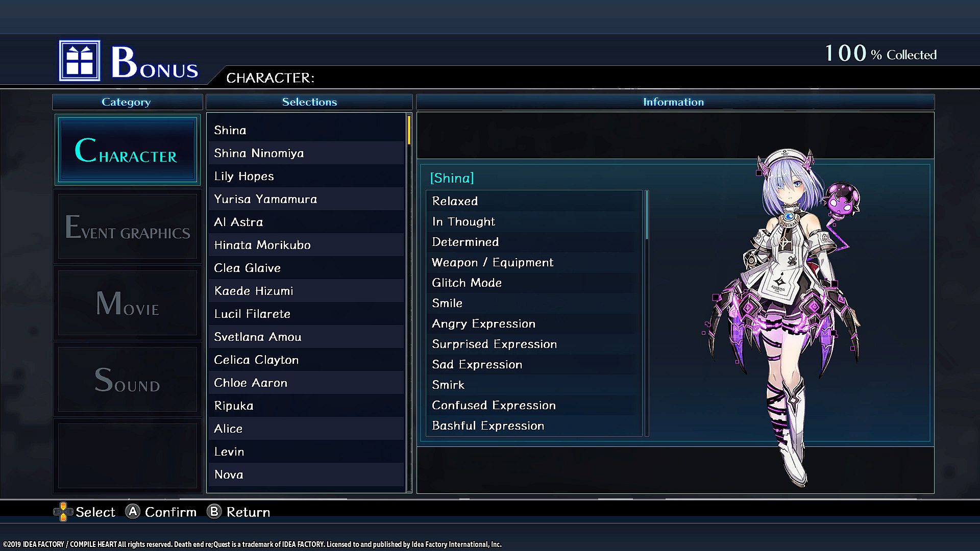Click the Shina character artwork

pyautogui.click(x=783, y=317)
